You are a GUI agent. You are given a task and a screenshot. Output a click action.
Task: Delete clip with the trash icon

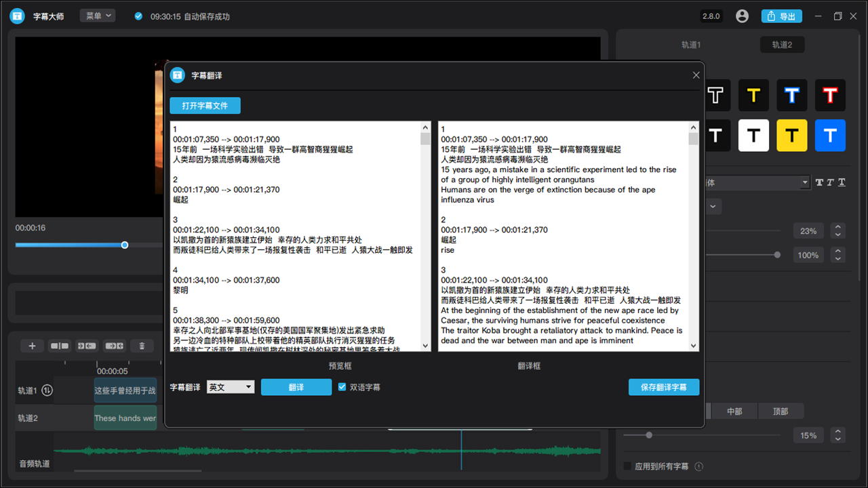pyautogui.click(x=142, y=346)
